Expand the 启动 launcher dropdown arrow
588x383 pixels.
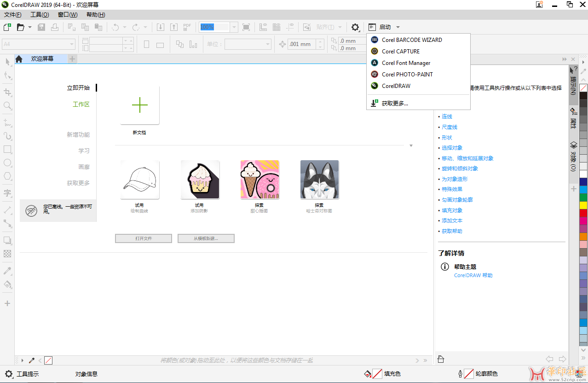coord(398,27)
